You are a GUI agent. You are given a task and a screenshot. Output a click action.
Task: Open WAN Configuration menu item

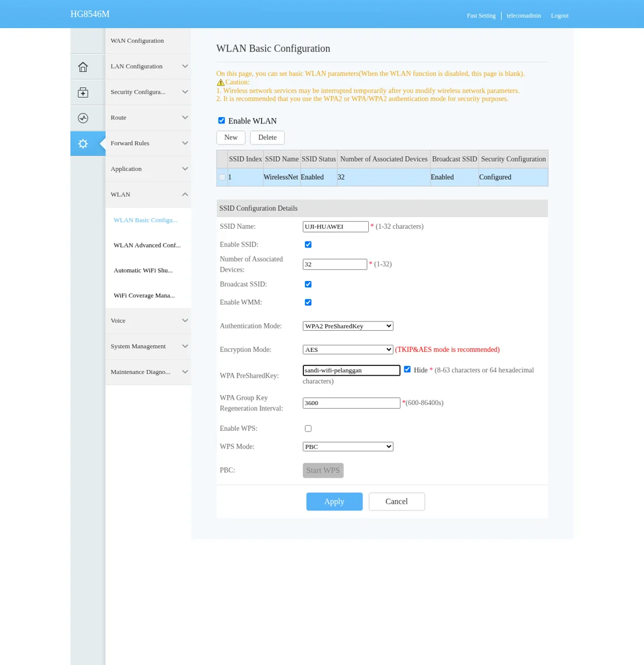tap(148, 41)
